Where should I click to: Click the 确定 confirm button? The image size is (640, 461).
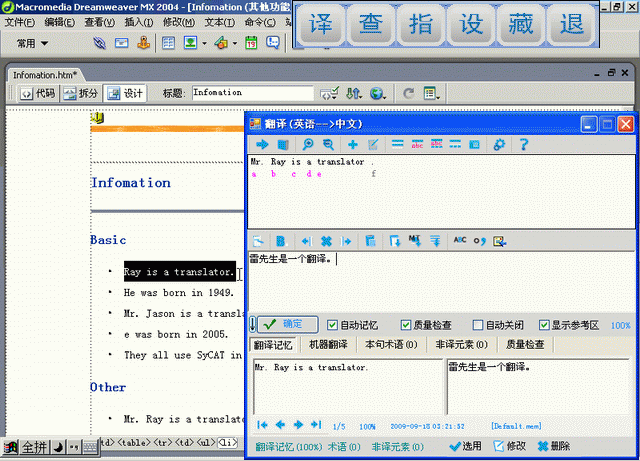tap(289, 325)
